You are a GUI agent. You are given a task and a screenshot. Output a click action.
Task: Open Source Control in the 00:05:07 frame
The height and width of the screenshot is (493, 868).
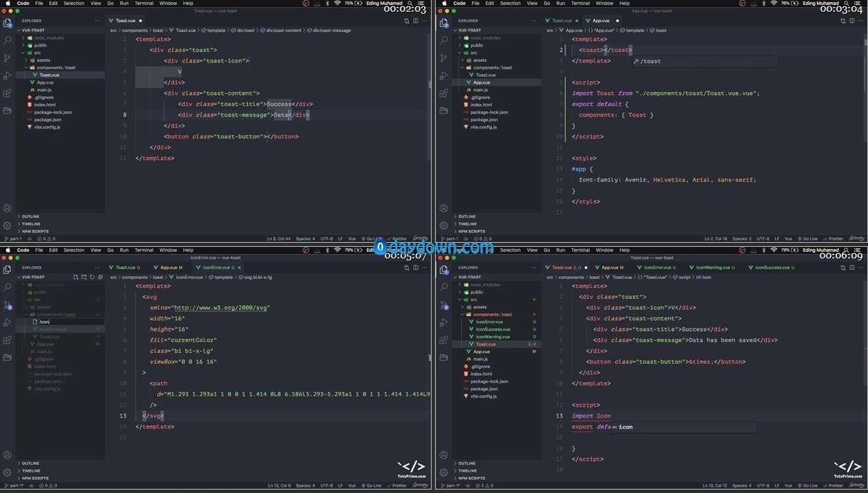click(x=8, y=305)
